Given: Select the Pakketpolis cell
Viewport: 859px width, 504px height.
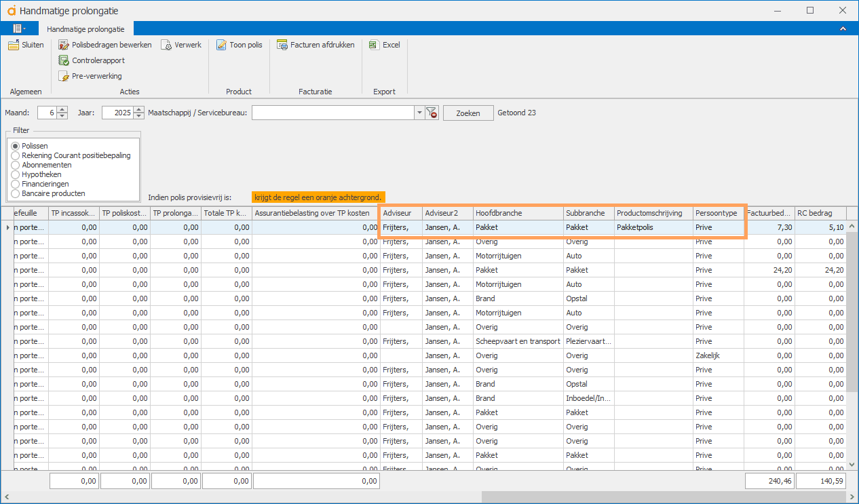Looking at the screenshot, I should (x=654, y=227).
